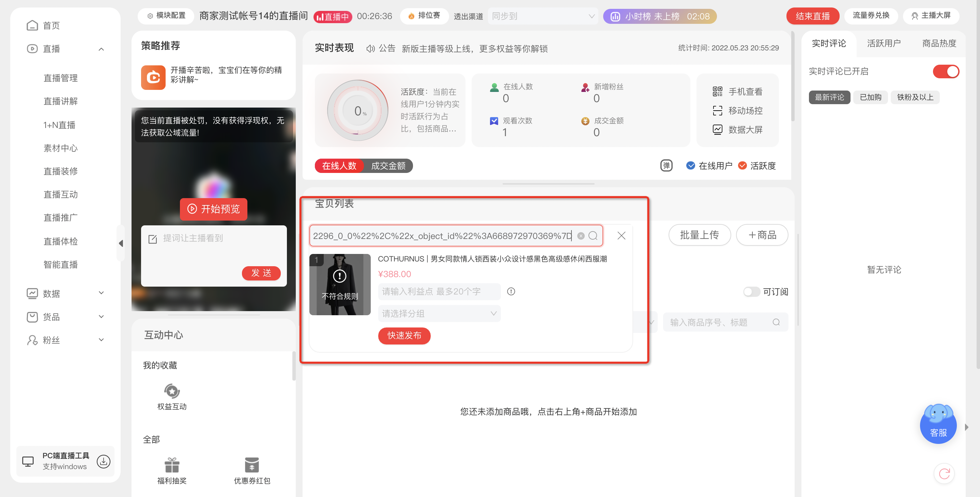This screenshot has width=980, height=497.
Task: Click the ＋商品 button
Action: pyautogui.click(x=762, y=235)
